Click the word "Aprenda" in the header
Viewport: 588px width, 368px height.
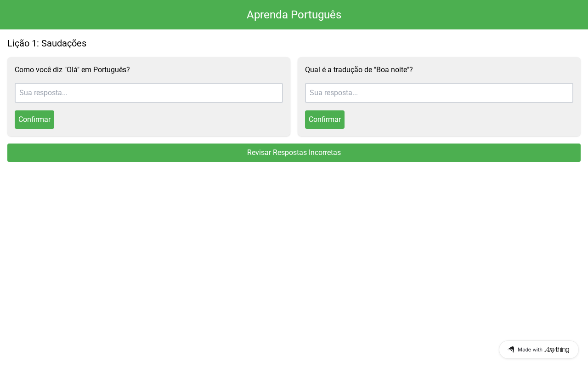tap(267, 15)
